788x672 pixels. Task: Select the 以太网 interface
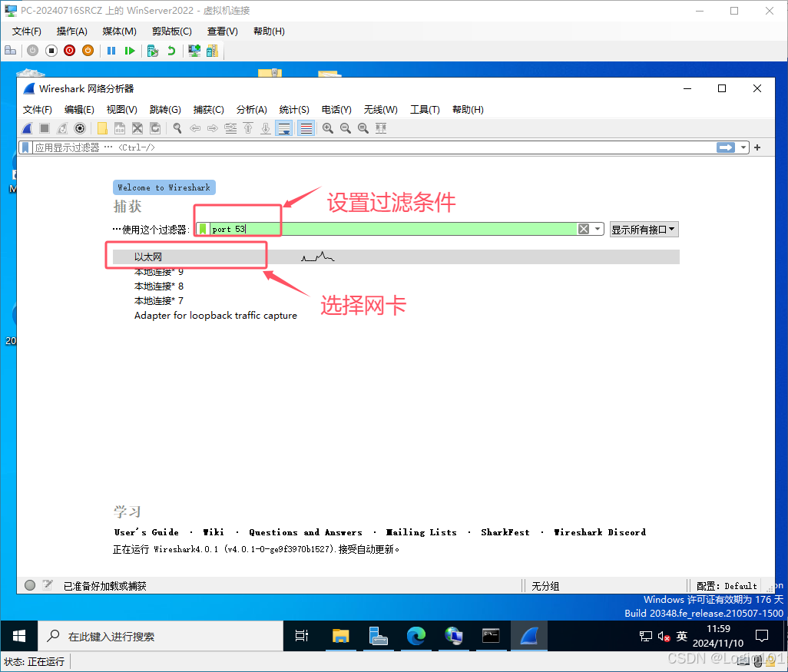[x=396, y=257]
